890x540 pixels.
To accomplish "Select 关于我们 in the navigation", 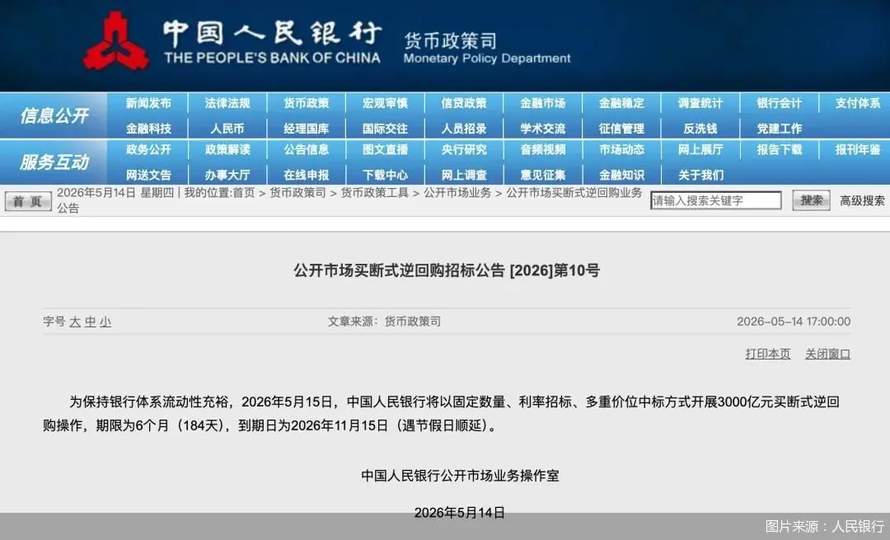I will tap(700, 175).
